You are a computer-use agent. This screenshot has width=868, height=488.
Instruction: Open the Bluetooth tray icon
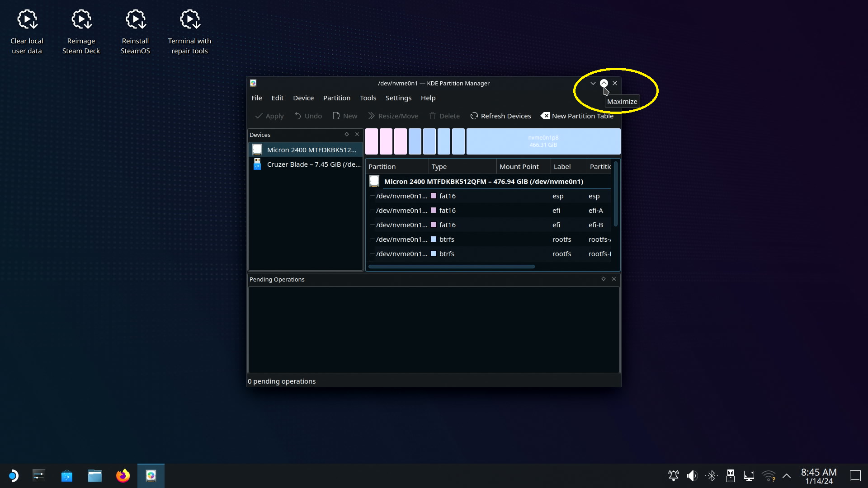[x=711, y=476]
